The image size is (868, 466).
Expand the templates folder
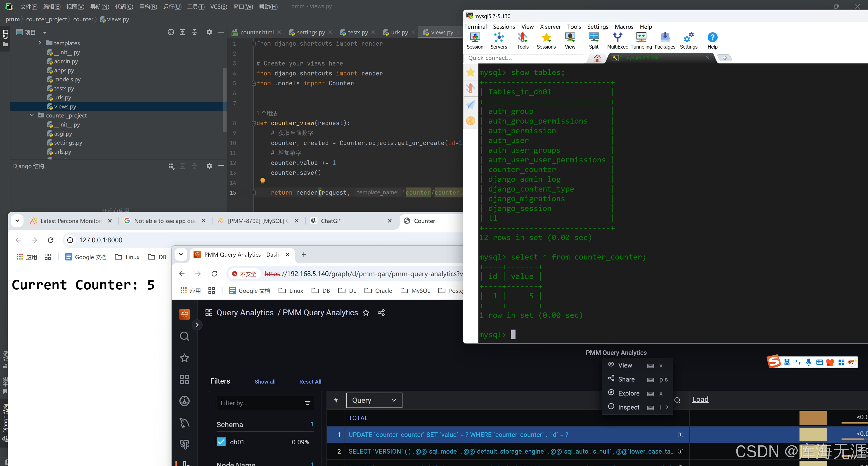pos(40,43)
